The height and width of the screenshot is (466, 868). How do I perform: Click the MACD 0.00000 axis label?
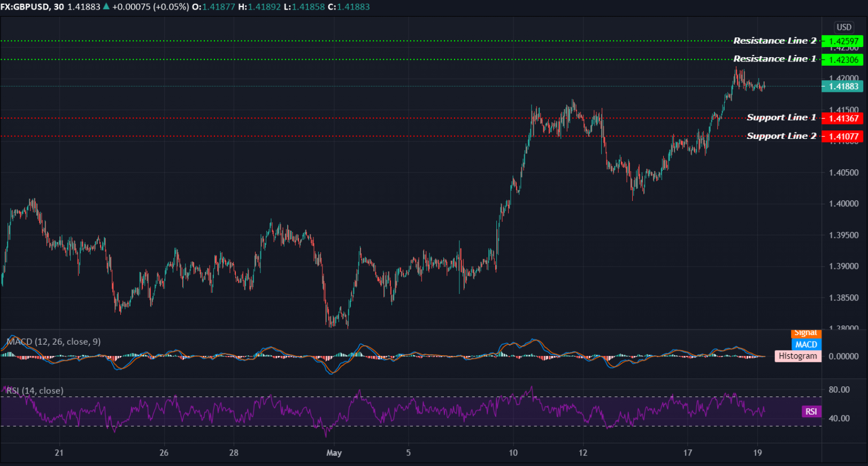tap(843, 356)
